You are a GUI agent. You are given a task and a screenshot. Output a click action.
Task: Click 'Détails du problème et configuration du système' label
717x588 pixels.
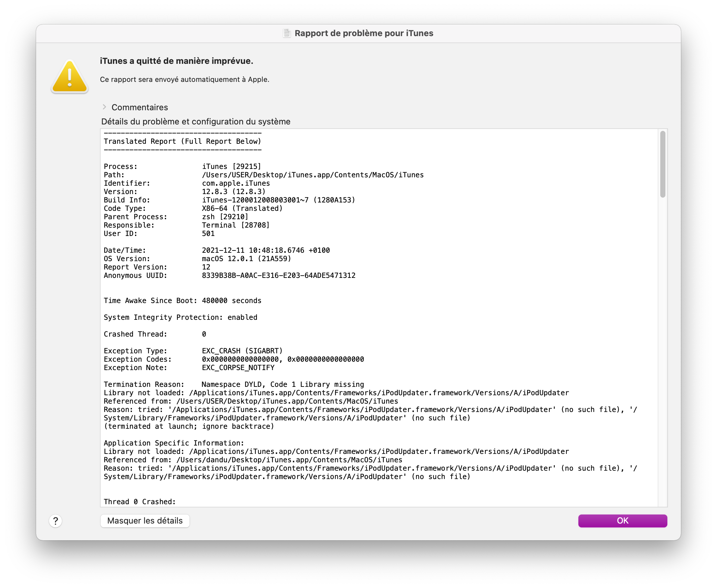tap(196, 122)
